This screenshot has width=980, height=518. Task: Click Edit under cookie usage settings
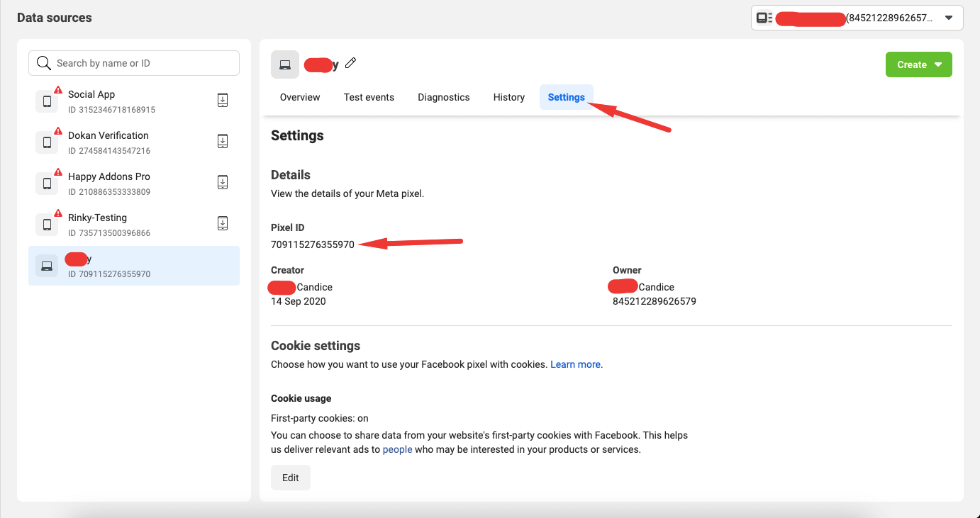tap(290, 477)
